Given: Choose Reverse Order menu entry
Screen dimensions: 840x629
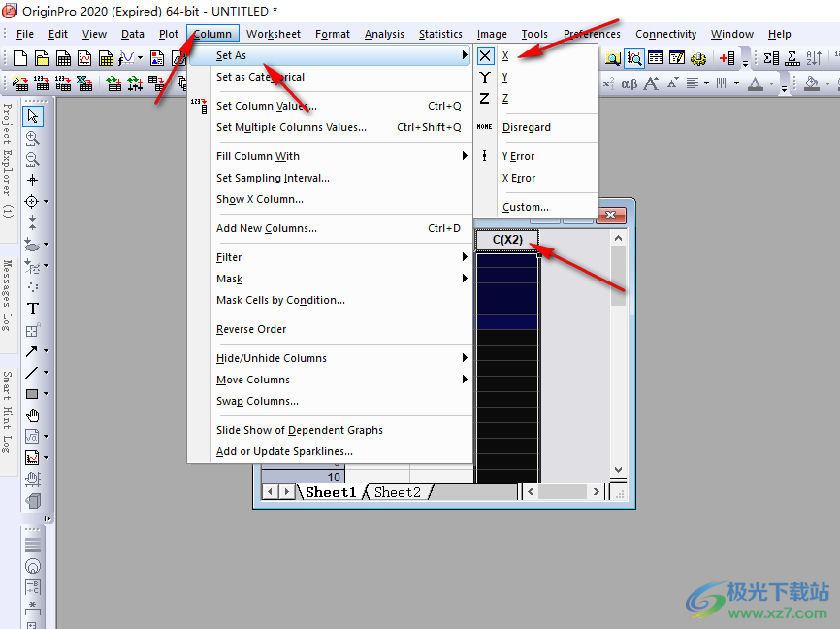Looking at the screenshot, I should click(x=331, y=329).
